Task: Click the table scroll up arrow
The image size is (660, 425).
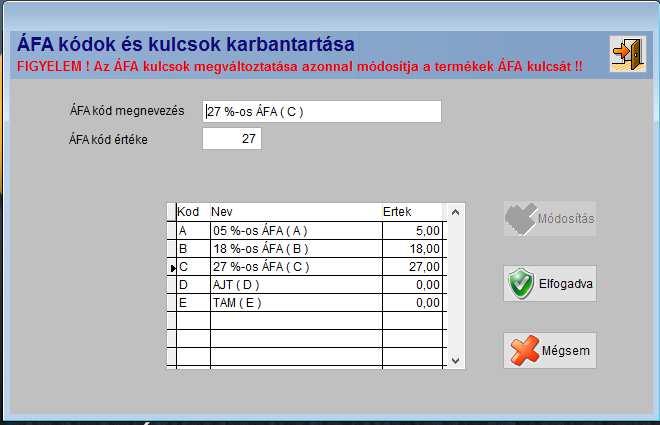Action: 455,212
